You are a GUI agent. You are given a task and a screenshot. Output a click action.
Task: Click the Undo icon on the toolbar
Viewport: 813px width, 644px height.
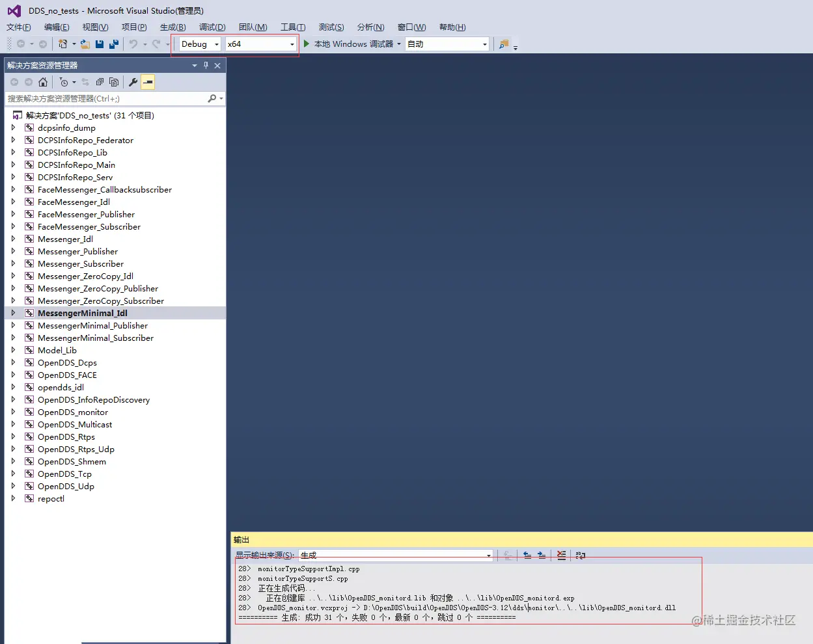point(133,44)
